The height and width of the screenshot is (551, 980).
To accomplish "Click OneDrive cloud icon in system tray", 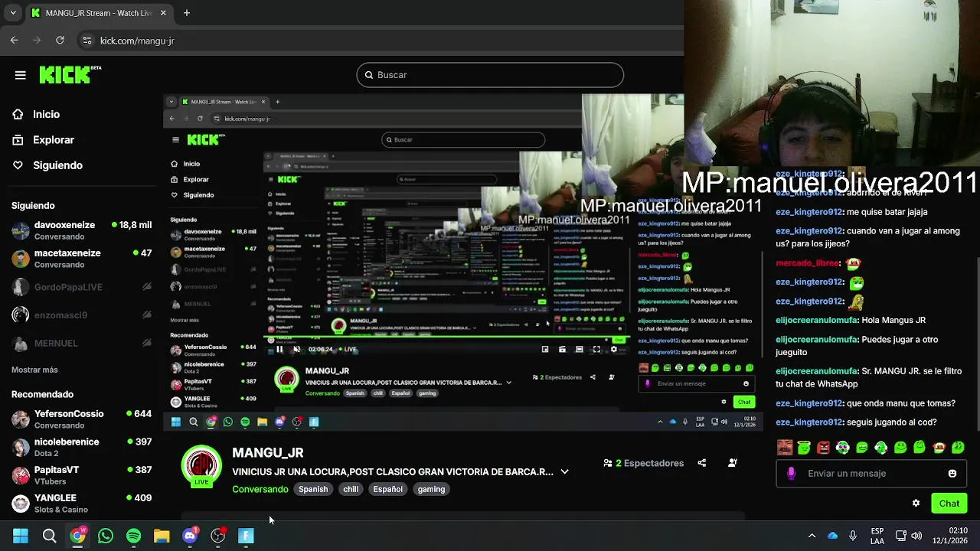I will coord(832,536).
